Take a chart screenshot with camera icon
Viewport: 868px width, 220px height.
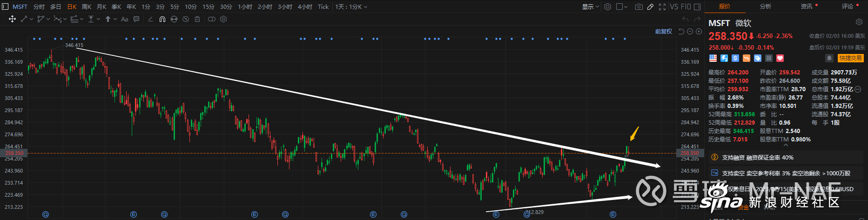(639, 7)
